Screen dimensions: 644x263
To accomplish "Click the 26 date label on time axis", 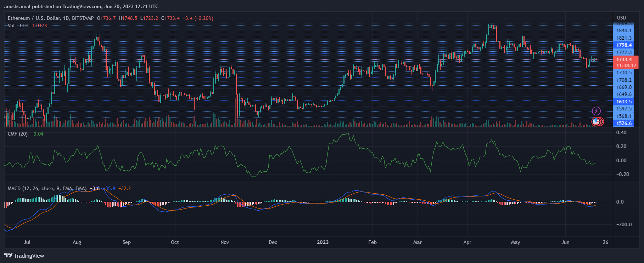I will coord(606,242).
